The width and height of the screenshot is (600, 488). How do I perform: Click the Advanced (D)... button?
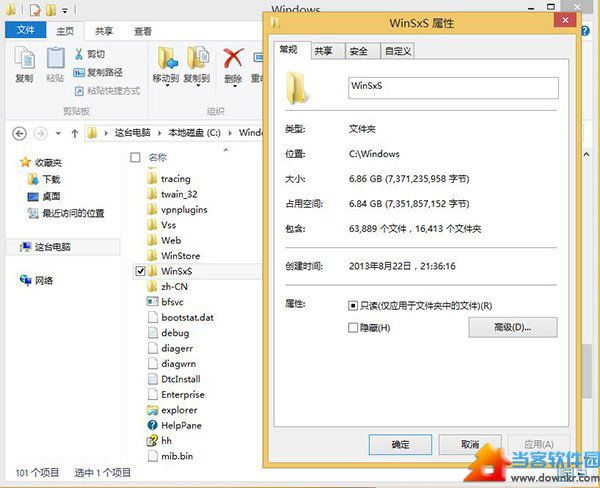click(513, 327)
